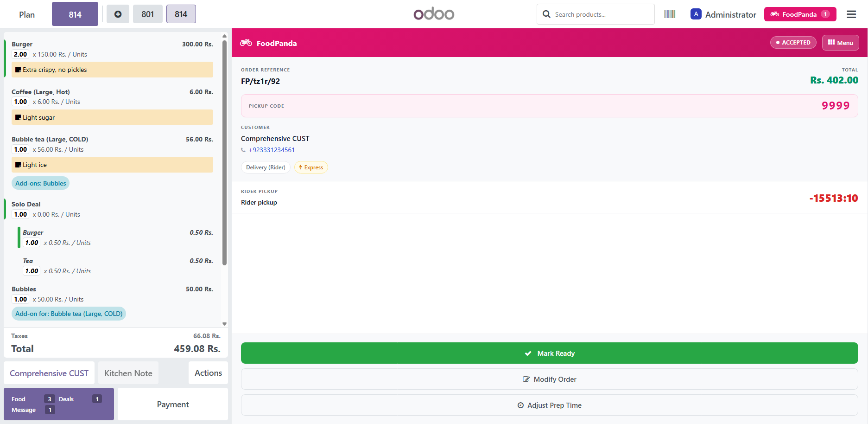
Task: Add a Kitchen Note
Action: tap(128, 373)
